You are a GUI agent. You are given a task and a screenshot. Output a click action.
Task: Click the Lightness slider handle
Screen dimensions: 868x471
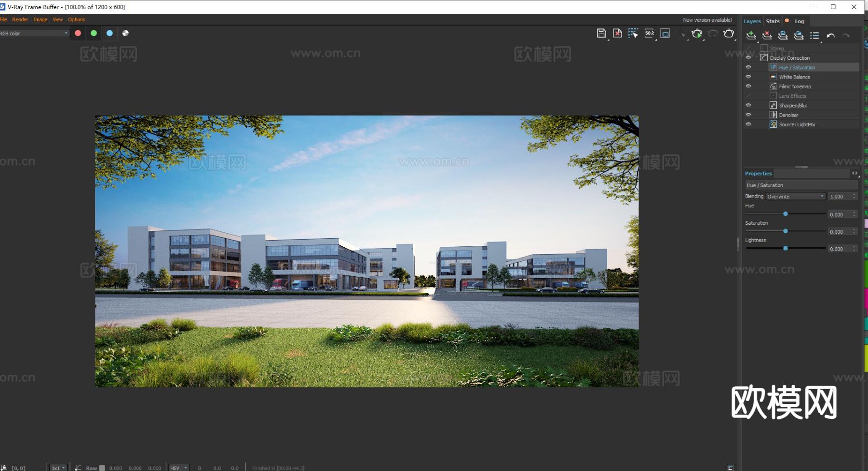coord(786,248)
